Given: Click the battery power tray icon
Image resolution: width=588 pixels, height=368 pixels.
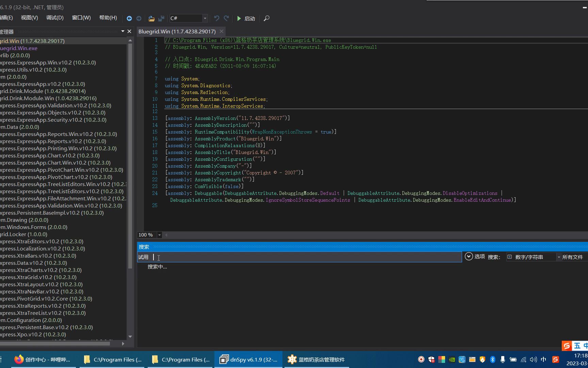Looking at the screenshot, I should [x=513, y=359].
